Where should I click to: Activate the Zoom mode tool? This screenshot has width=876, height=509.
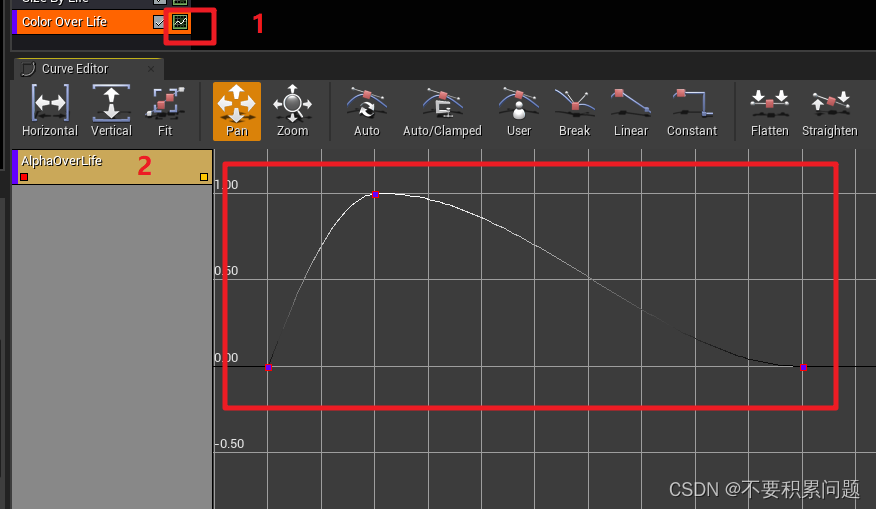292,111
